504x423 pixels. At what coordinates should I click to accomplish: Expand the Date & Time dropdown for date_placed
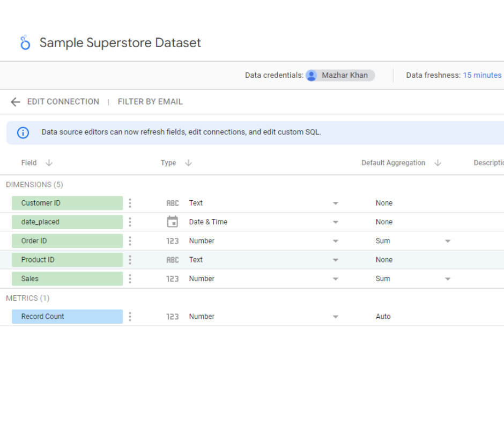pos(336,222)
